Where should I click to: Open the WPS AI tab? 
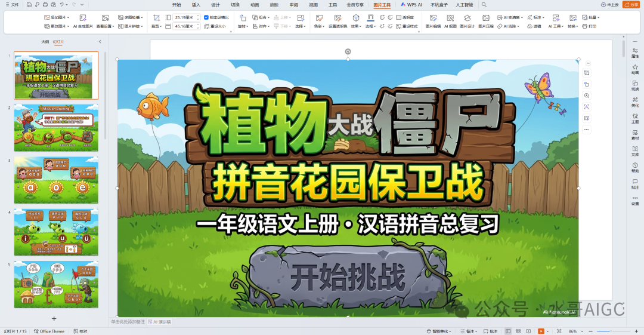click(411, 5)
